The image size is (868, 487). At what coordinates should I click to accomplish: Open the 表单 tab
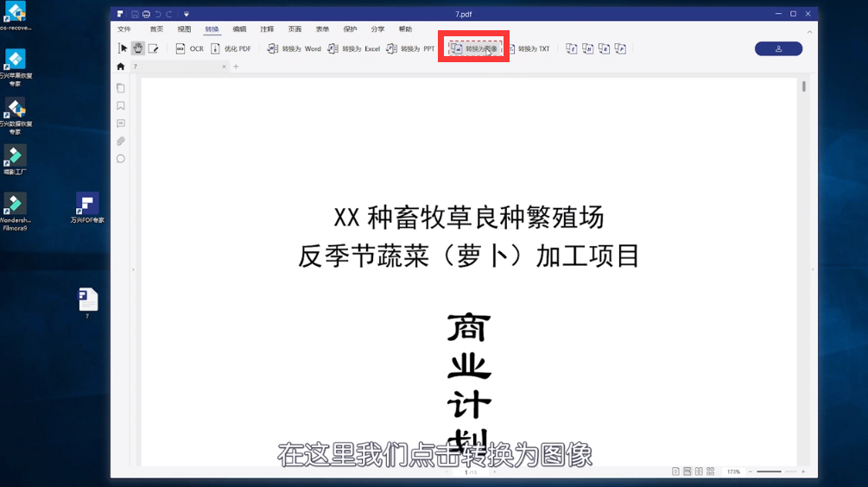coord(323,28)
